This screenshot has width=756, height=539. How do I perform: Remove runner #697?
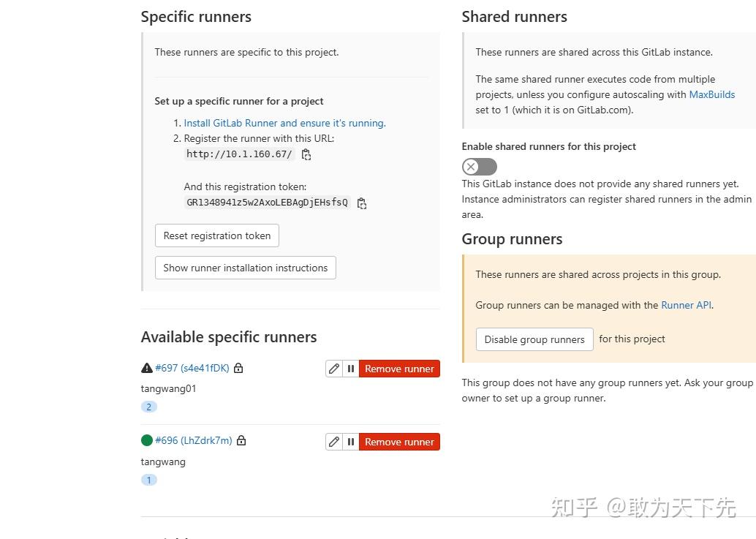click(x=399, y=368)
